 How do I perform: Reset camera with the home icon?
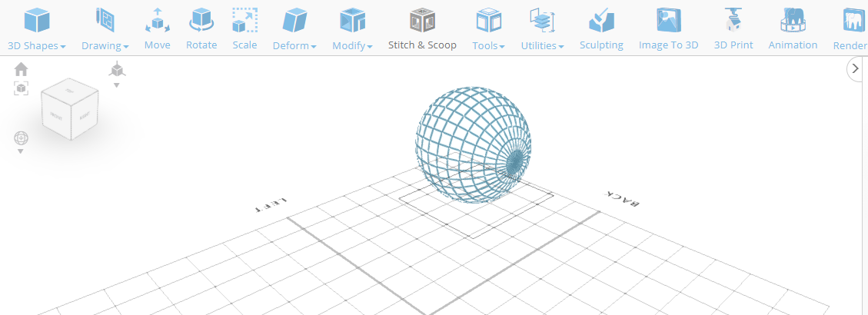tap(21, 69)
